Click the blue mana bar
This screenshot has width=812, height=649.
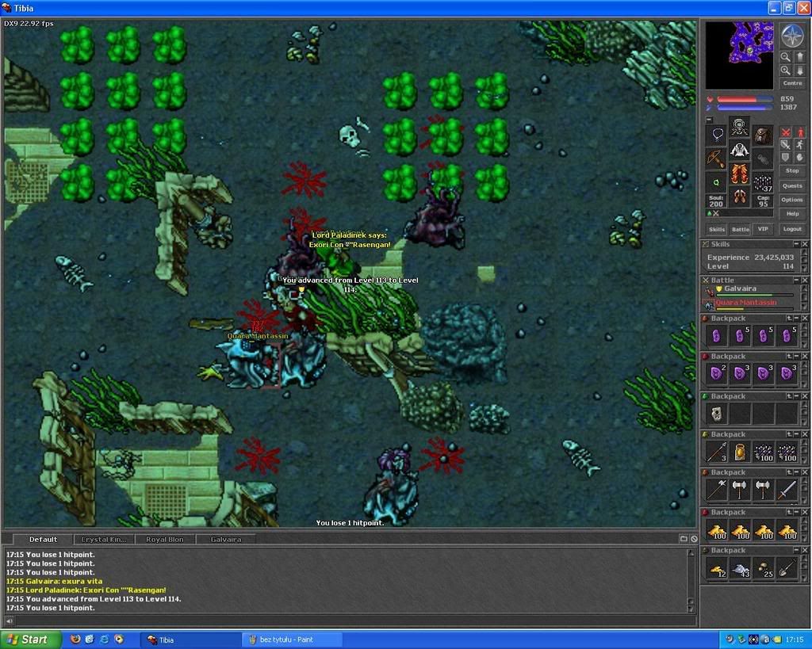point(745,107)
